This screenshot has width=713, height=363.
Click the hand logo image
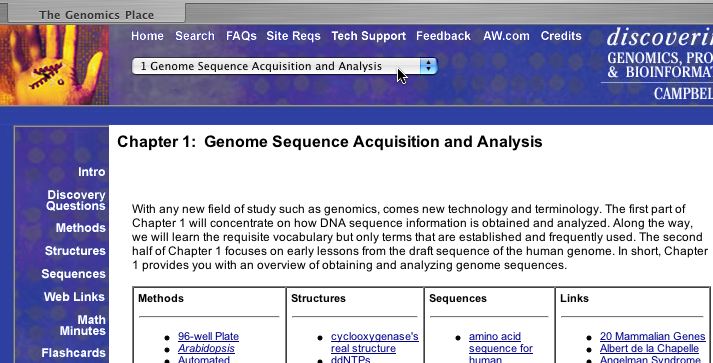[x=54, y=65]
